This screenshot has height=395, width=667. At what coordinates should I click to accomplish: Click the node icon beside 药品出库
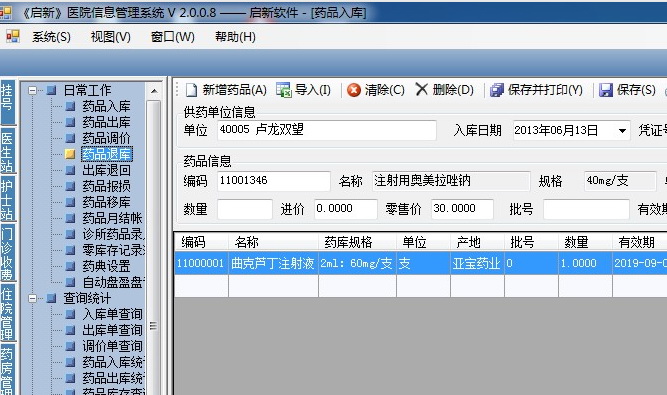[x=70, y=122]
